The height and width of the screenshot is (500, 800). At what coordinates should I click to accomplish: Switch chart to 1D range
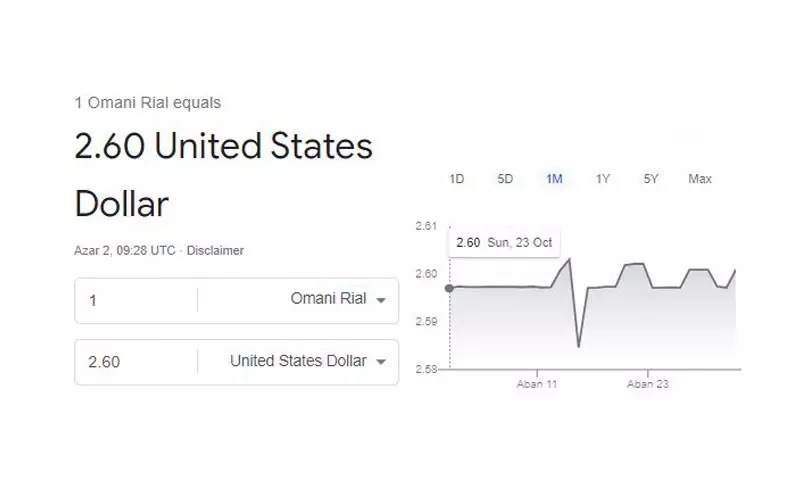coord(457,179)
